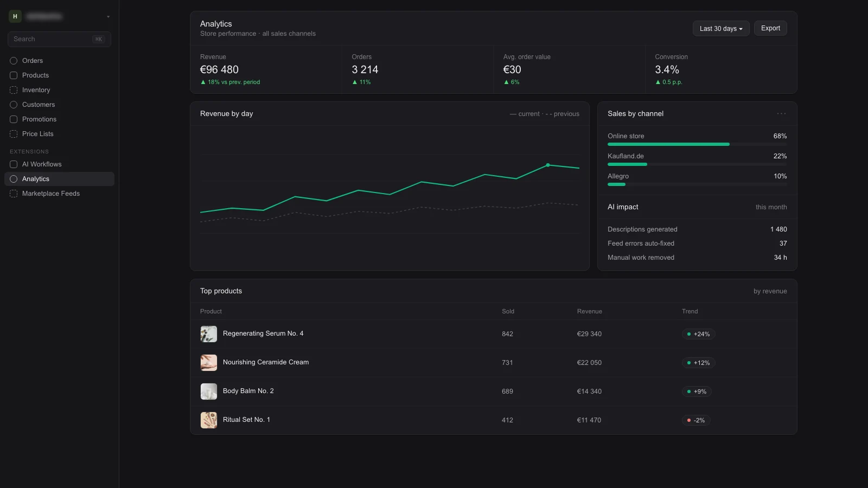868x488 pixels.
Task: Click the Marketplace Feeds sidebar icon
Action: point(14,194)
